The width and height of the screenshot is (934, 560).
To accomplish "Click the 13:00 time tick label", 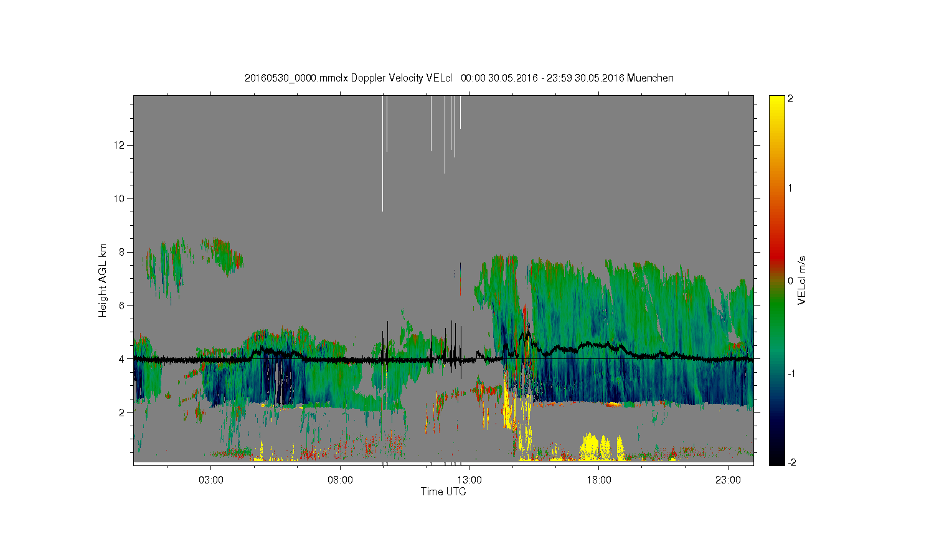I will click(x=469, y=480).
